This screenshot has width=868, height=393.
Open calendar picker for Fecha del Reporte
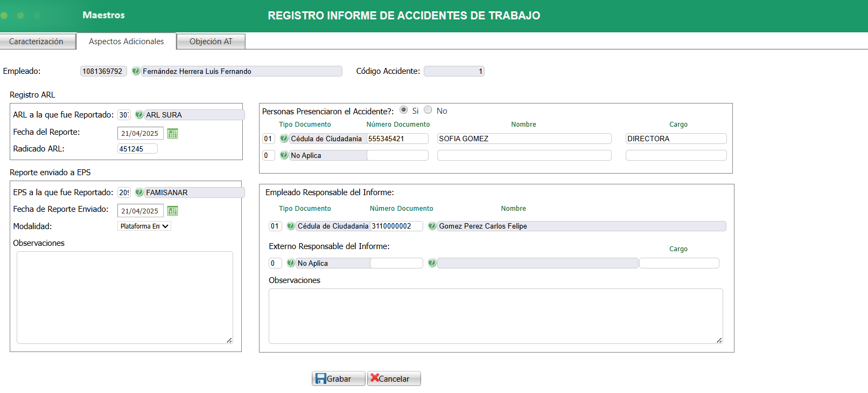(172, 133)
